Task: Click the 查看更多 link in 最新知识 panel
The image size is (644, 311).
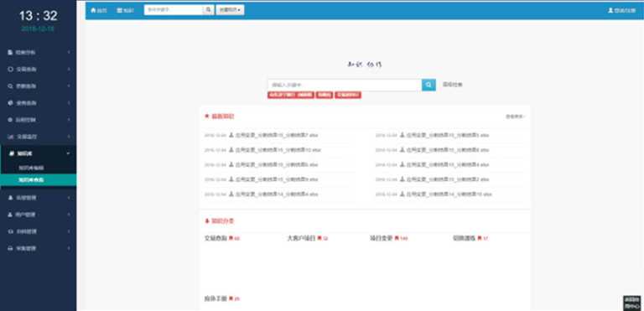Action: pos(515,117)
